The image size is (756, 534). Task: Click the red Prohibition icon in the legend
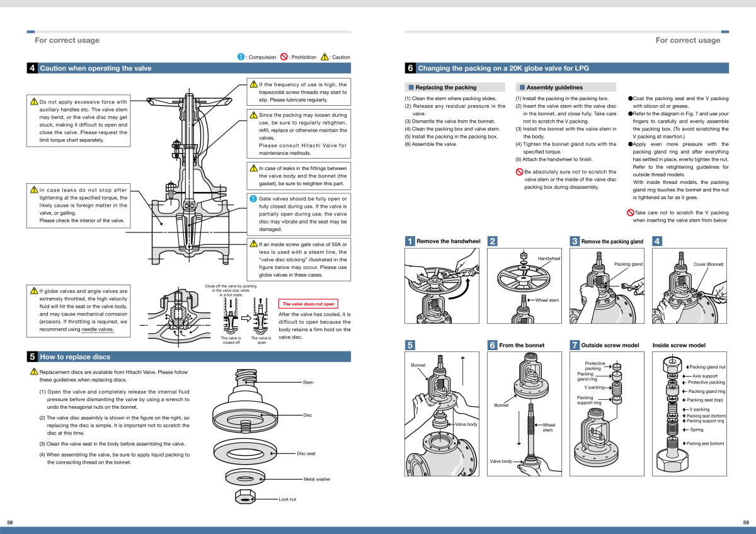click(284, 57)
